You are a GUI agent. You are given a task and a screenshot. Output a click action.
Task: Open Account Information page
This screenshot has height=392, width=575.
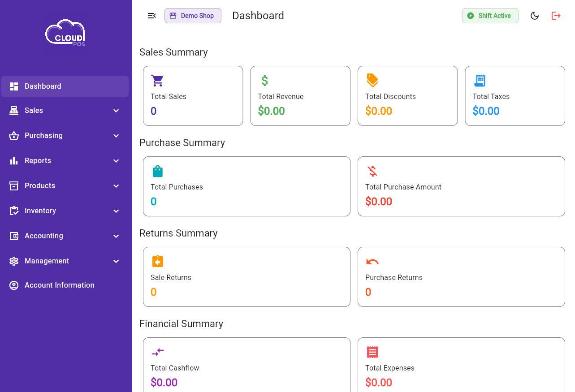point(59,285)
